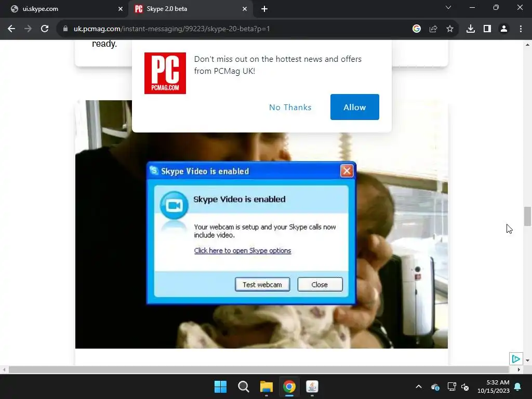Open the Java app in taskbar

click(x=312, y=387)
